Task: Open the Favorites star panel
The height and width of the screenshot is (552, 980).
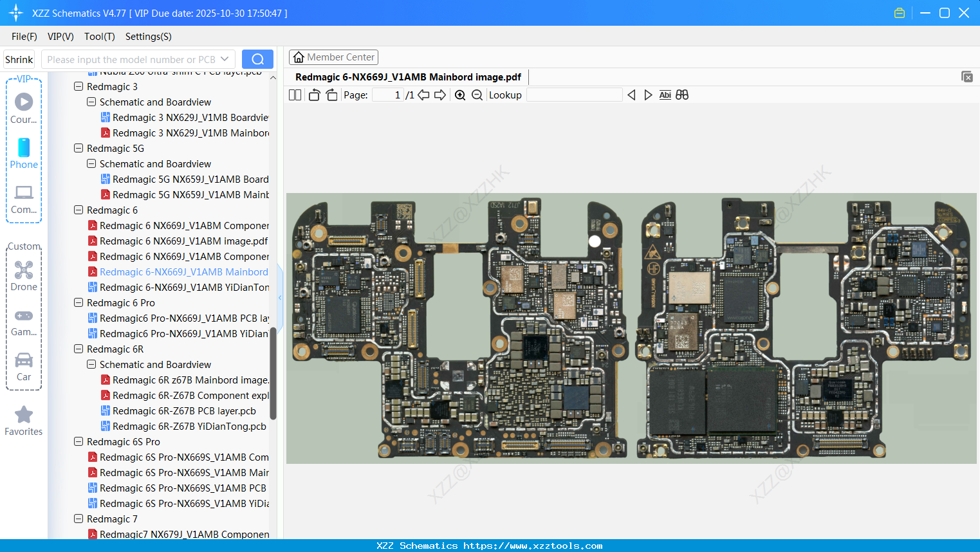Action: click(x=23, y=421)
